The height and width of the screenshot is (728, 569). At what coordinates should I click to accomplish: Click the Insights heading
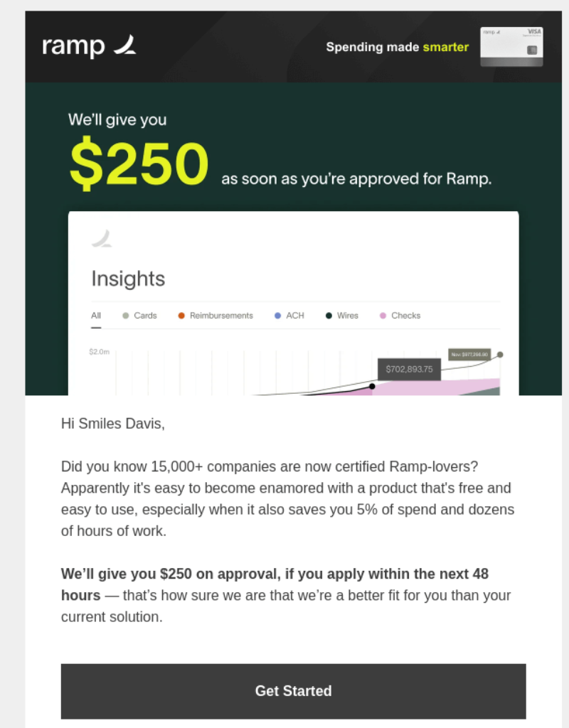coord(128,279)
